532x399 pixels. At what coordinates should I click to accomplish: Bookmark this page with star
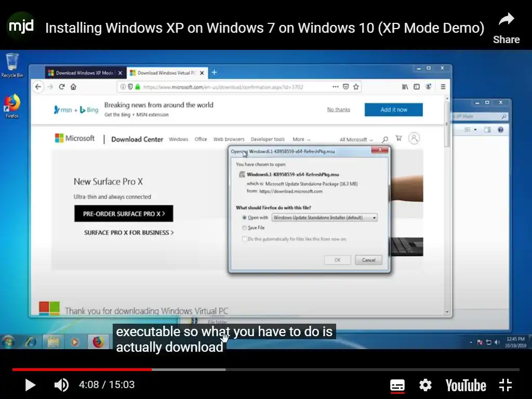coord(356,87)
